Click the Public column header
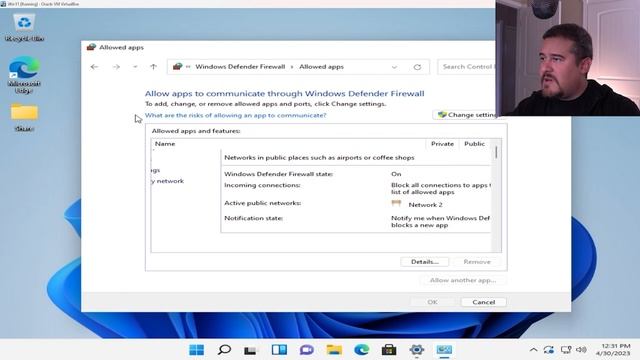Image resolution: width=640 pixels, height=360 pixels. click(474, 144)
